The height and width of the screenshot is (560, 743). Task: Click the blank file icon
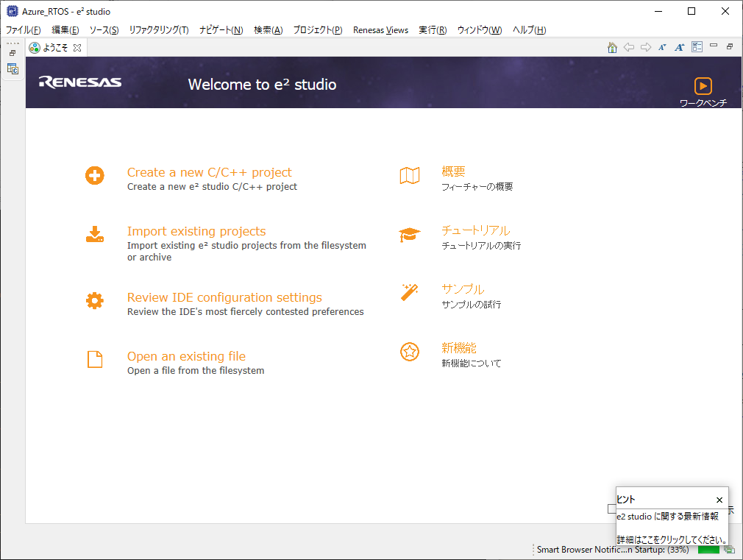(95, 359)
